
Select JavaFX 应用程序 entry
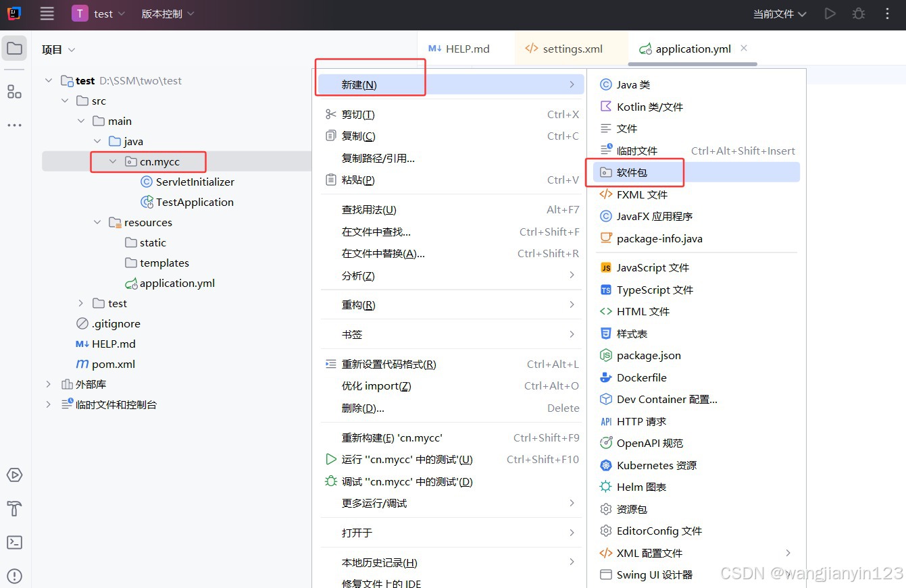(x=697, y=216)
